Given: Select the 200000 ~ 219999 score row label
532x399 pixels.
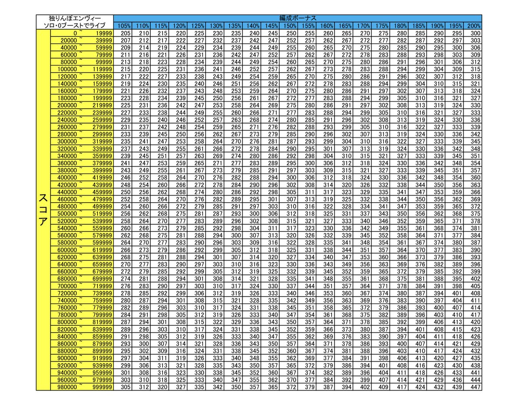Looking at the screenshot, I should 81,106.
